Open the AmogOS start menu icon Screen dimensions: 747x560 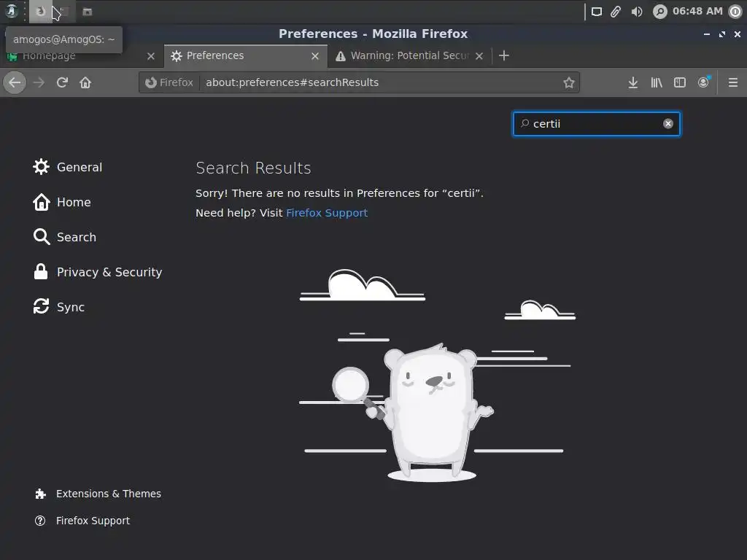point(12,11)
